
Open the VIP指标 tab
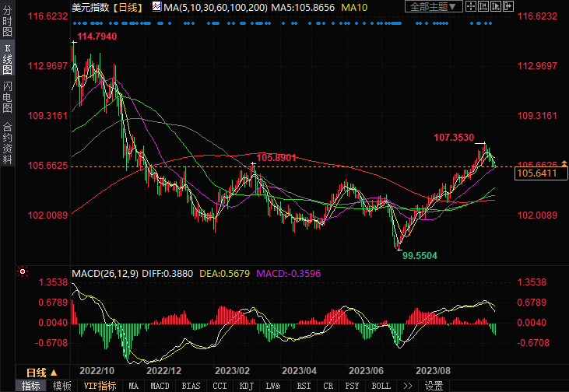(x=100, y=386)
